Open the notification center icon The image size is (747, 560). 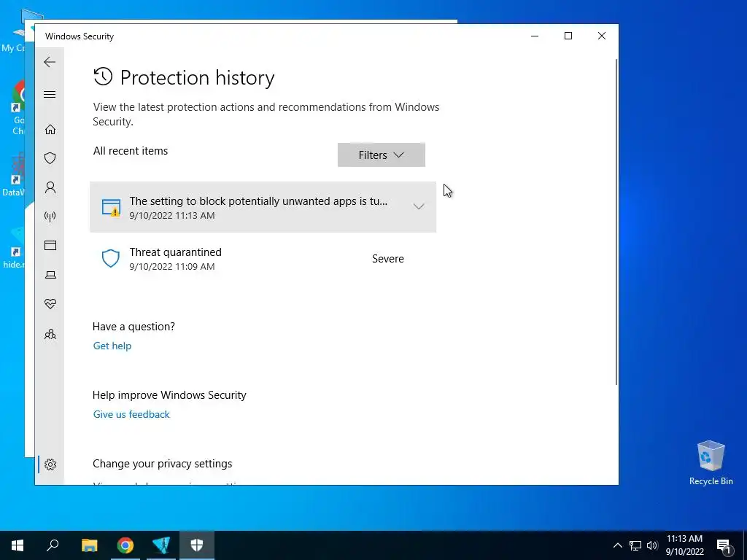[724, 545]
